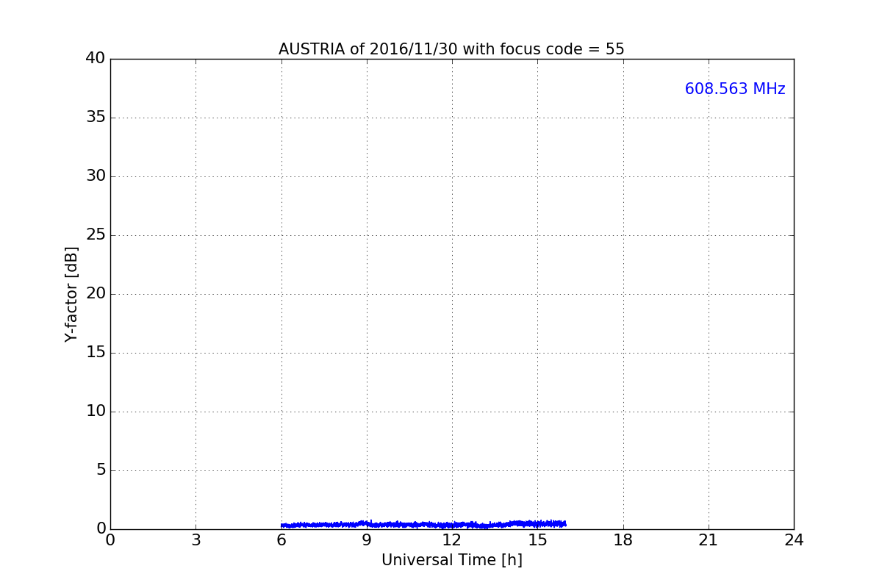Click the y-axis tick label 35
Image resolution: width=882 pixels, height=588 pixels.
[96, 117]
